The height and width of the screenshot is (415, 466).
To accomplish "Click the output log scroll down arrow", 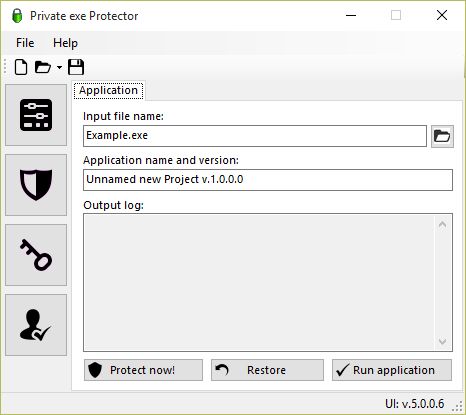I will point(442,341).
